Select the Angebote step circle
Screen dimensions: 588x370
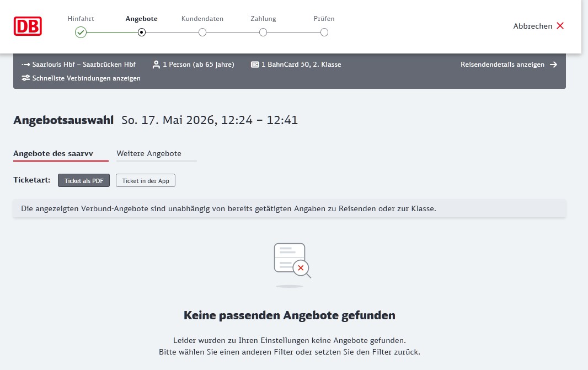[142, 33]
